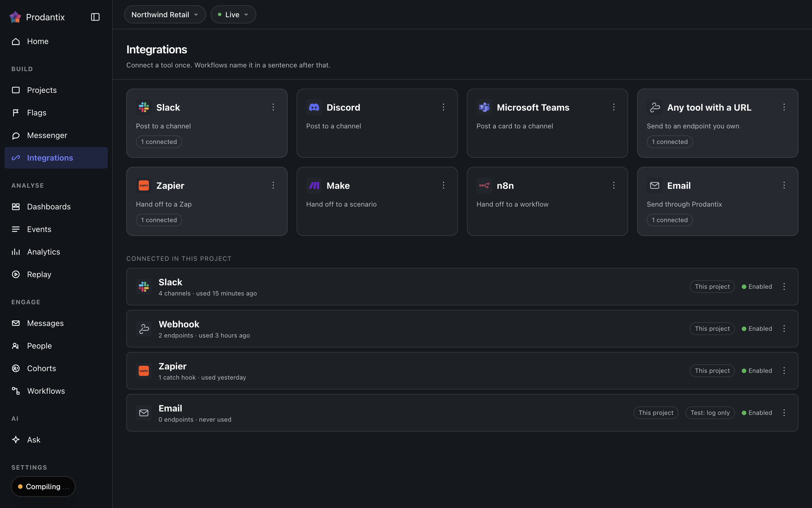Click the Analytics bar chart icon

[16, 252]
